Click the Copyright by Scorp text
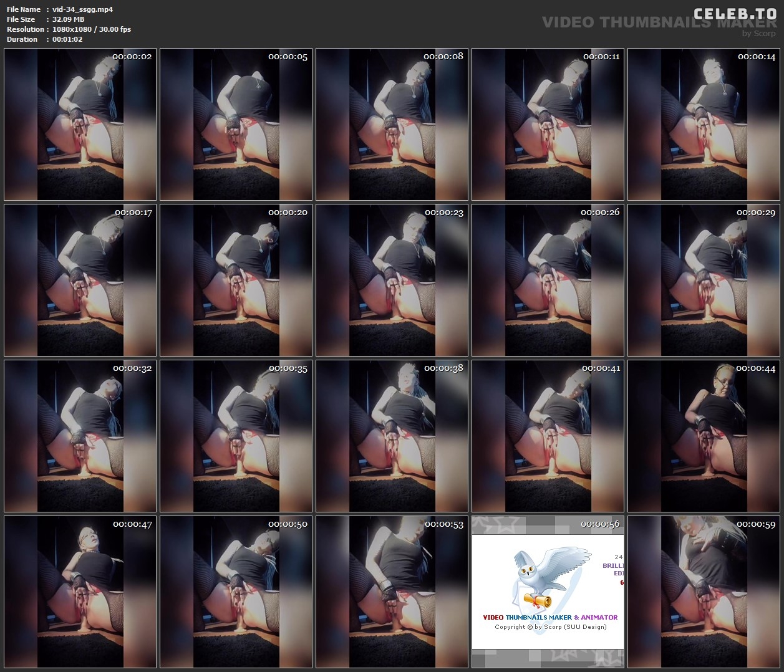The image size is (784, 672). (x=550, y=626)
